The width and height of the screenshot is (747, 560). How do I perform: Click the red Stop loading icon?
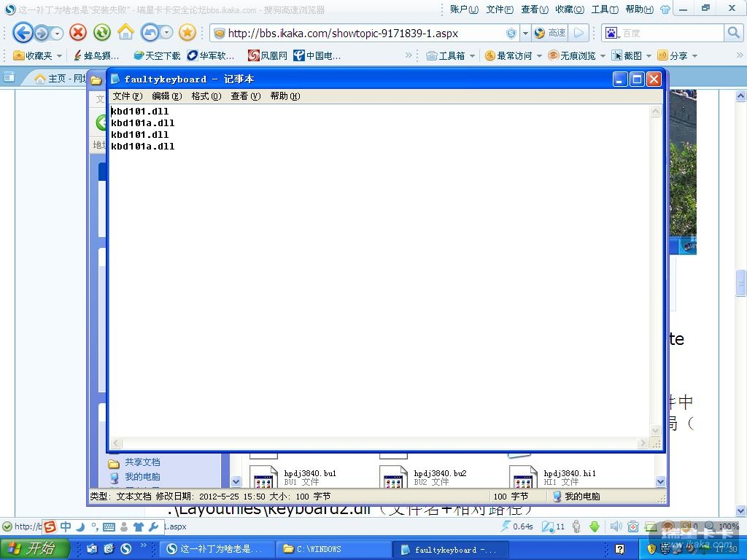point(78,33)
